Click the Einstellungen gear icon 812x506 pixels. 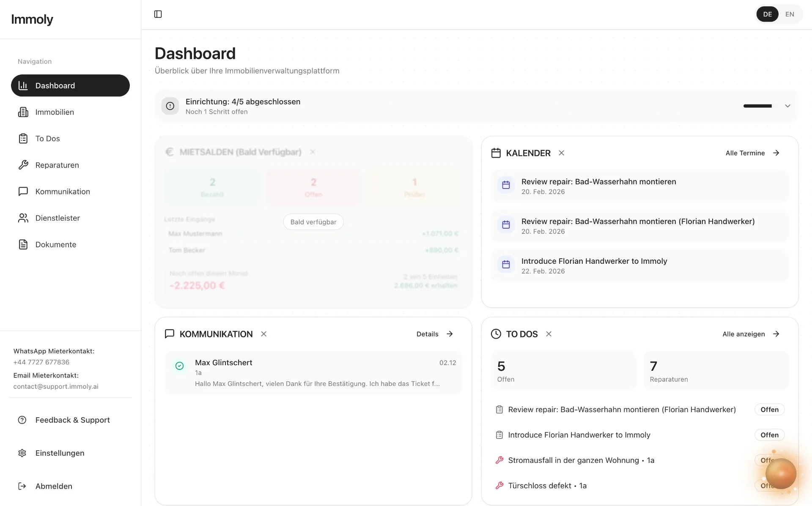(x=22, y=453)
